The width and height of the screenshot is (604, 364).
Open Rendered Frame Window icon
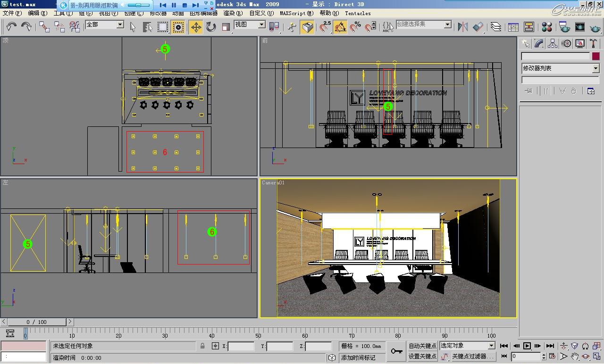(579, 27)
